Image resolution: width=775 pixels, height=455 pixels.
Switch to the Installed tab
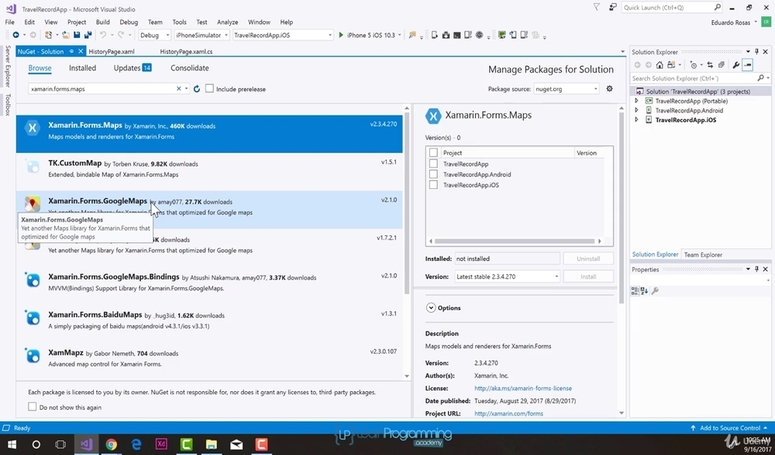(82, 68)
